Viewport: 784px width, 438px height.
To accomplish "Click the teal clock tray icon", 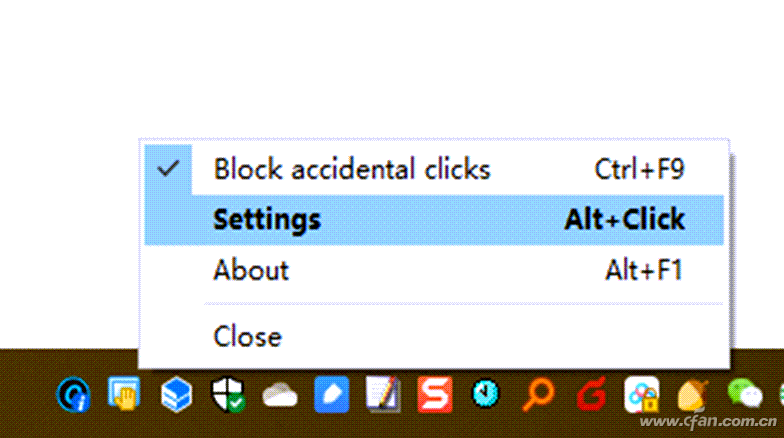I will click(486, 394).
